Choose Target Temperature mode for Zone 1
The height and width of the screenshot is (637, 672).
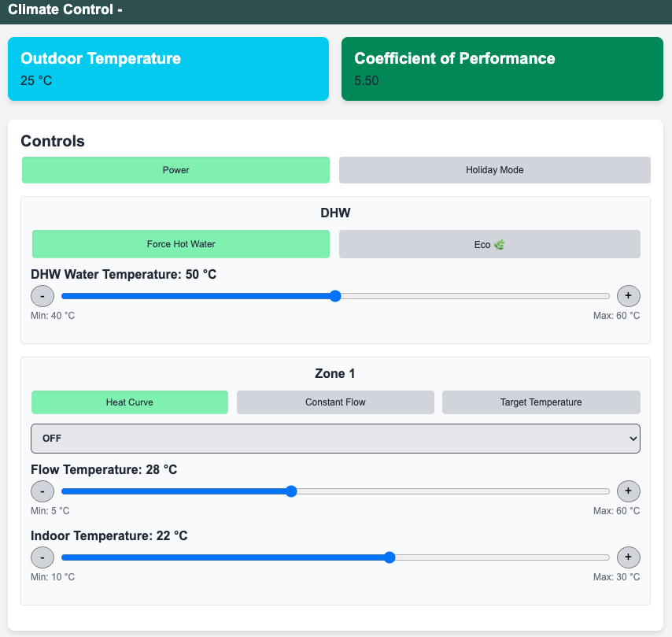pos(541,402)
